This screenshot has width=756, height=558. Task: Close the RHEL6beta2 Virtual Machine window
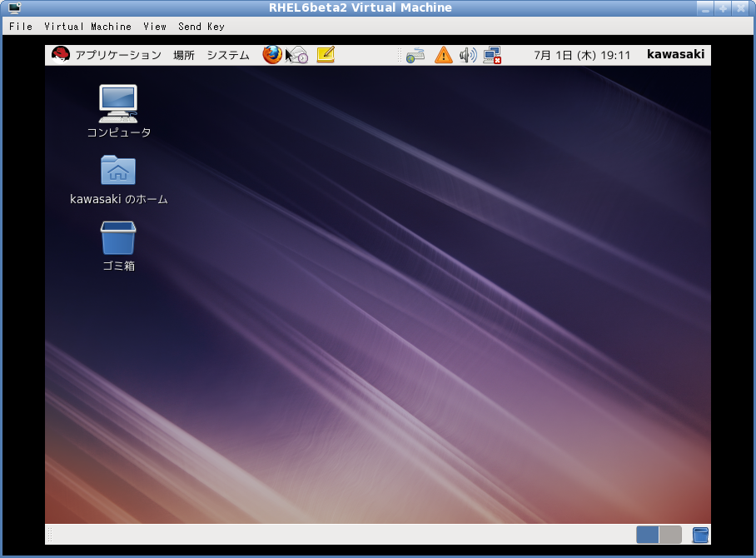(740, 8)
